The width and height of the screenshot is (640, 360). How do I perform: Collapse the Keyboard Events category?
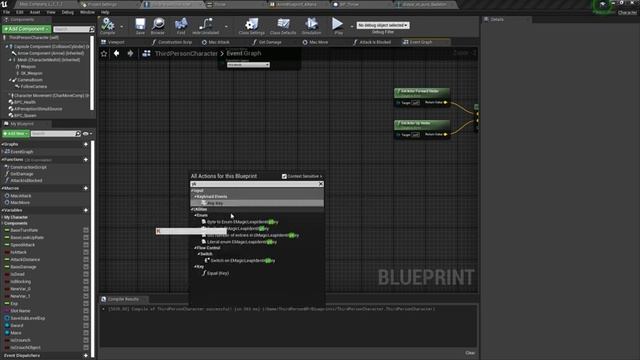pyautogui.click(x=195, y=197)
